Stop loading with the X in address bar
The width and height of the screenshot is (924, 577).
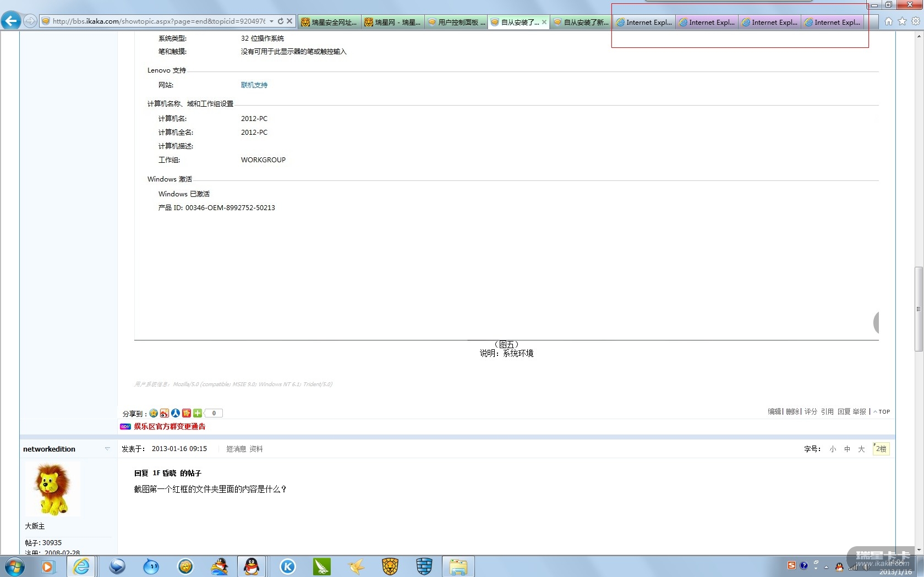pyautogui.click(x=289, y=21)
